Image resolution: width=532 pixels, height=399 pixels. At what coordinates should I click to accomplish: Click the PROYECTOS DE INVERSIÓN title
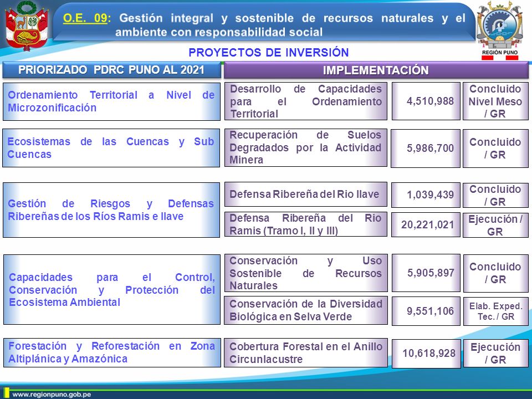268,53
